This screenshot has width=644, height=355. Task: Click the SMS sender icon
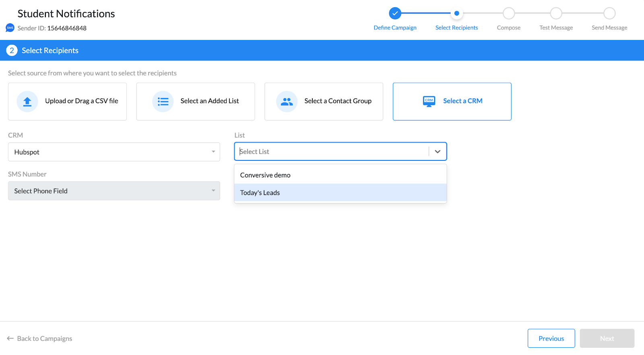tap(10, 28)
